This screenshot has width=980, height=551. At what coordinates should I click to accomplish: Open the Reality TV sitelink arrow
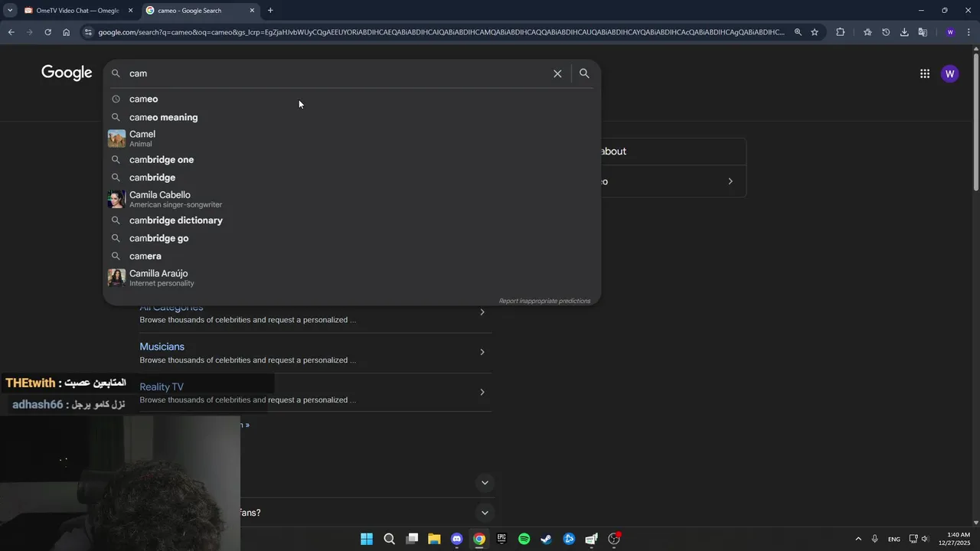click(x=482, y=393)
